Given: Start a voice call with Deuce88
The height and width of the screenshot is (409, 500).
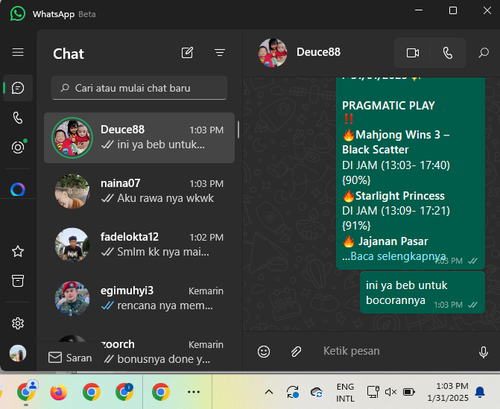Looking at the screenshot, I should click(448, 53).
